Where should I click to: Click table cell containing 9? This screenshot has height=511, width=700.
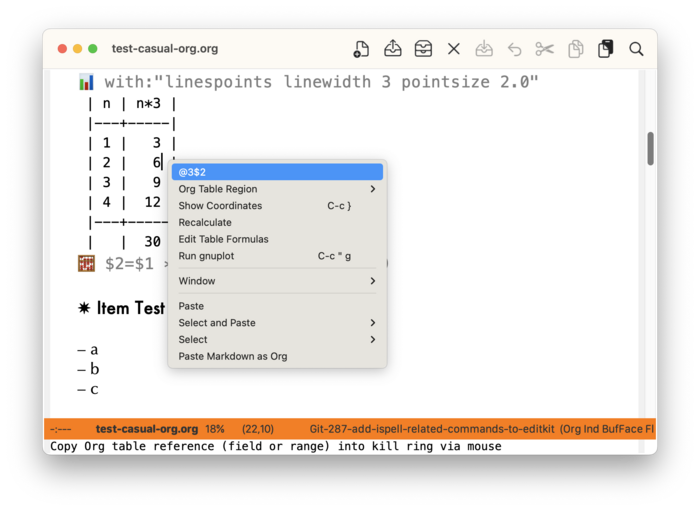click(156, 183)
